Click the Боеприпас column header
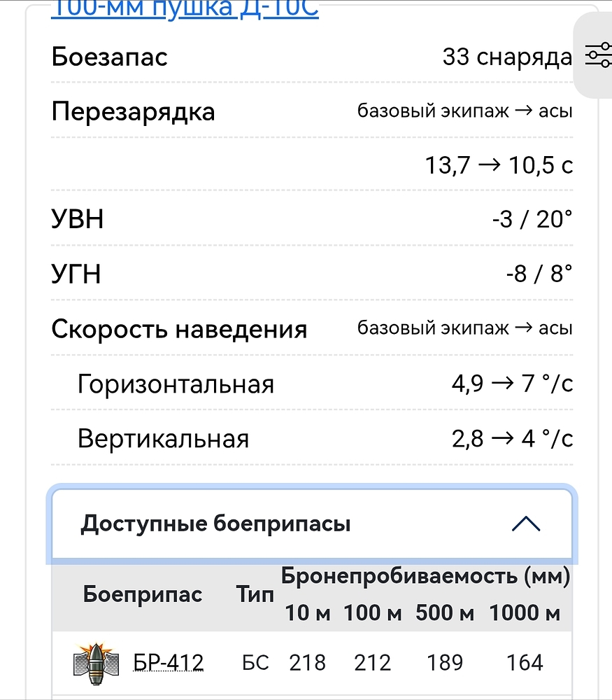Screen dimensions: 612x700 143,595
